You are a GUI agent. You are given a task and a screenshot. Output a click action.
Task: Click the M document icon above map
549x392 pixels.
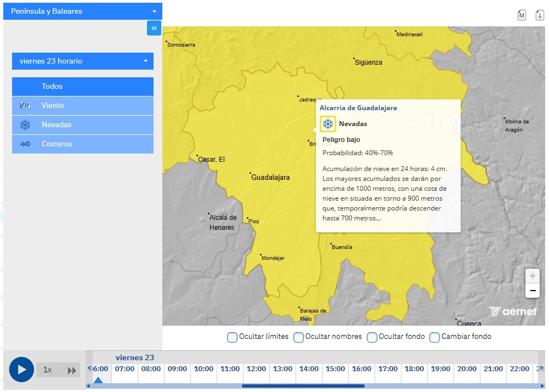[522, 15]
